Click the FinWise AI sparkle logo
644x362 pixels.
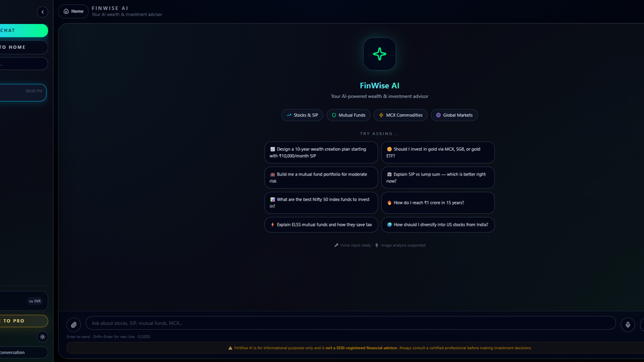tap(379, 54)
